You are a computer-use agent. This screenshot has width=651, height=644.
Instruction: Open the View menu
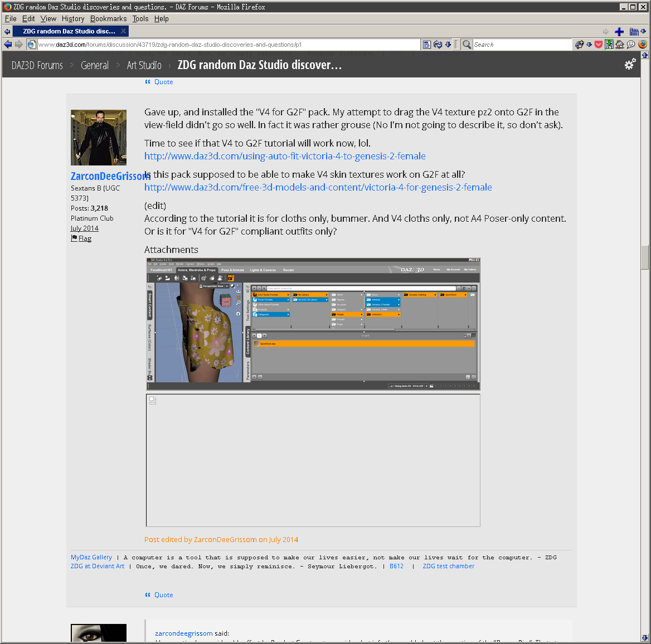48,19
